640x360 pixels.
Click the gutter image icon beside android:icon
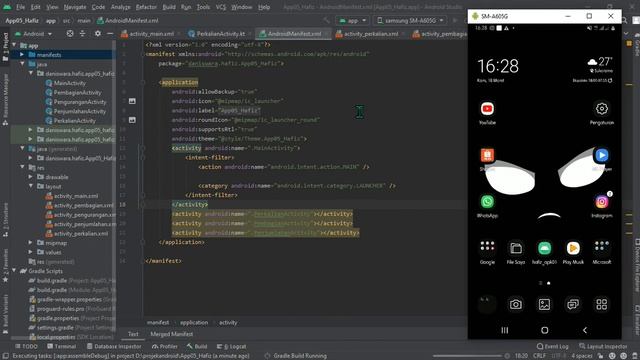click(132, 101)
